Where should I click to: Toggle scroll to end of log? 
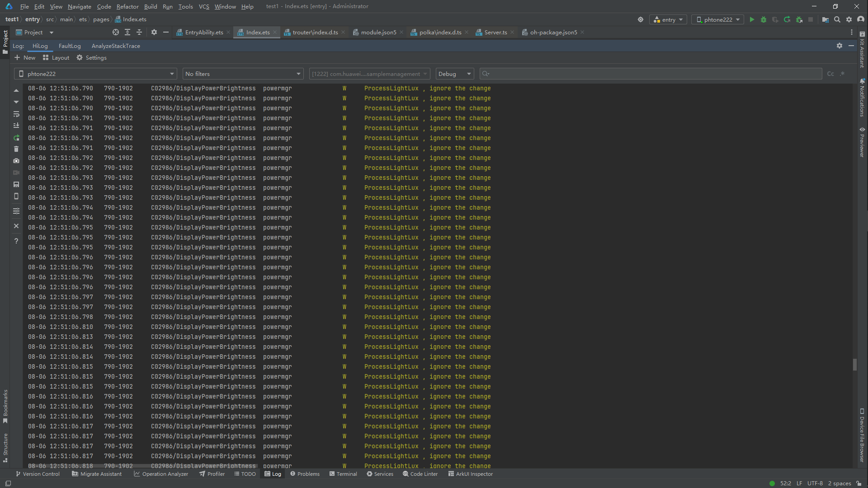click(16, 126)
